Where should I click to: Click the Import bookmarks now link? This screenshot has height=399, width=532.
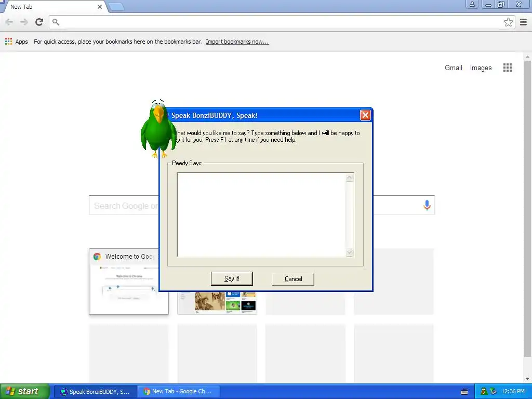pos(237,42)
